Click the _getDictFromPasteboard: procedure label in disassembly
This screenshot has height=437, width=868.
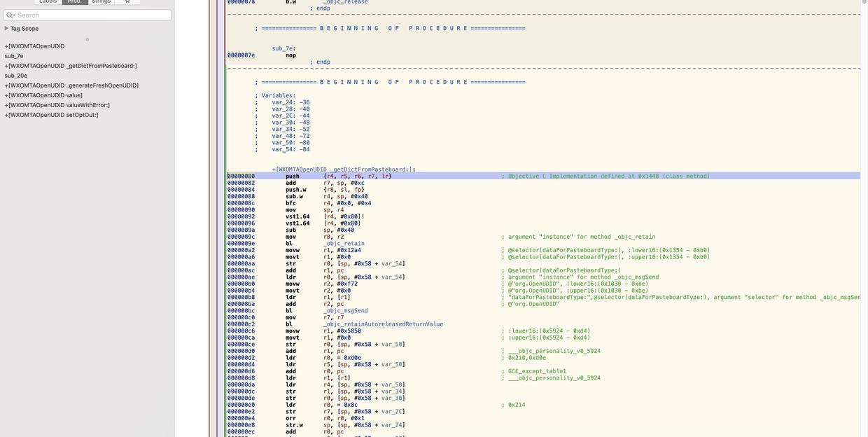pyautogui.click(x=344, y=169)
